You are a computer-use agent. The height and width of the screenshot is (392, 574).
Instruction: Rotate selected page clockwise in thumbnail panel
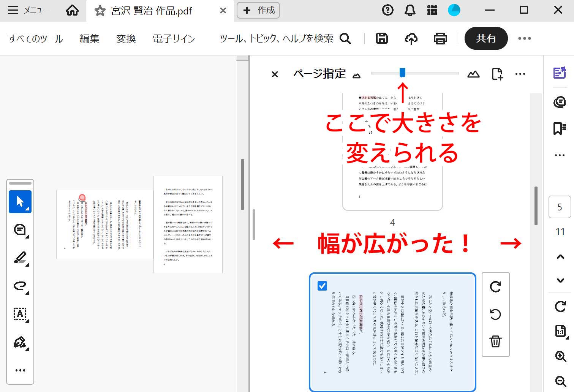pyautogui.click(x=495, y=287)
